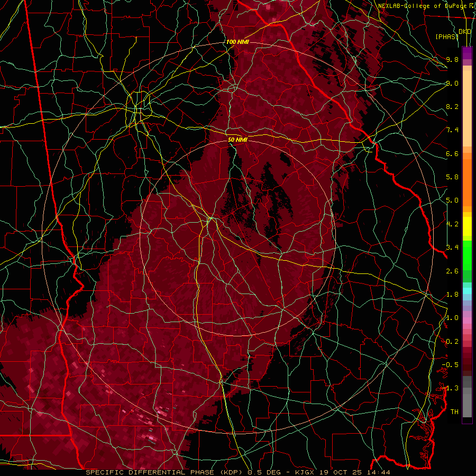476x476 pixels.
Task: Click the 14:44 timestamp in caption
Action: coord(378,472)
